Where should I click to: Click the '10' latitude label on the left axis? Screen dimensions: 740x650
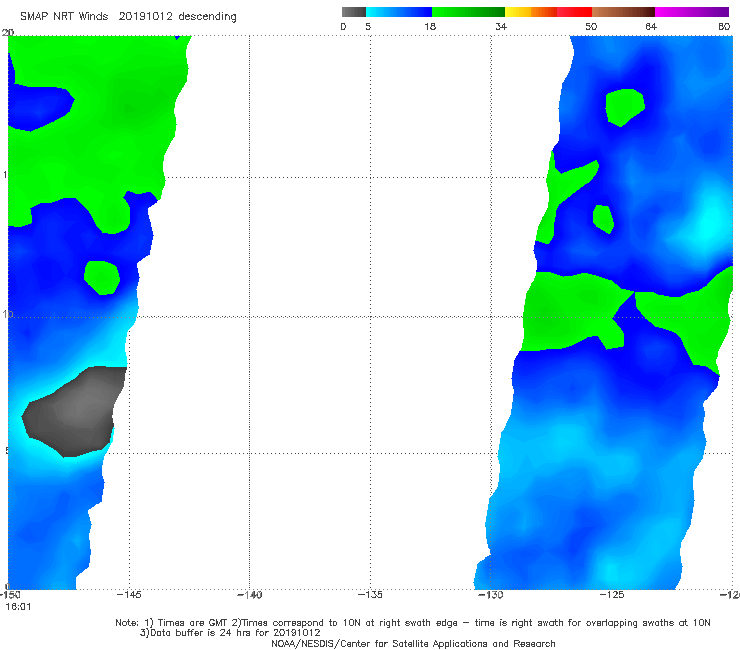pyautogui.click(x=7, y=314)
